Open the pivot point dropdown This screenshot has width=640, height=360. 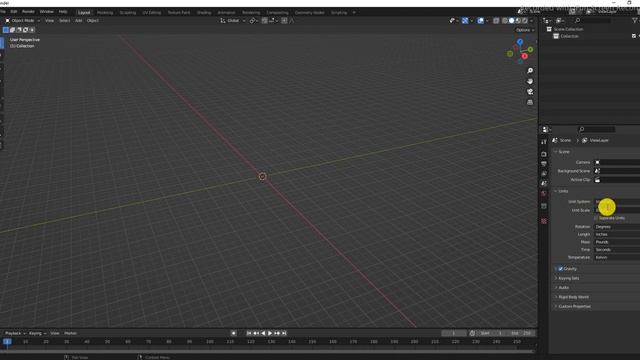point(253,20)
